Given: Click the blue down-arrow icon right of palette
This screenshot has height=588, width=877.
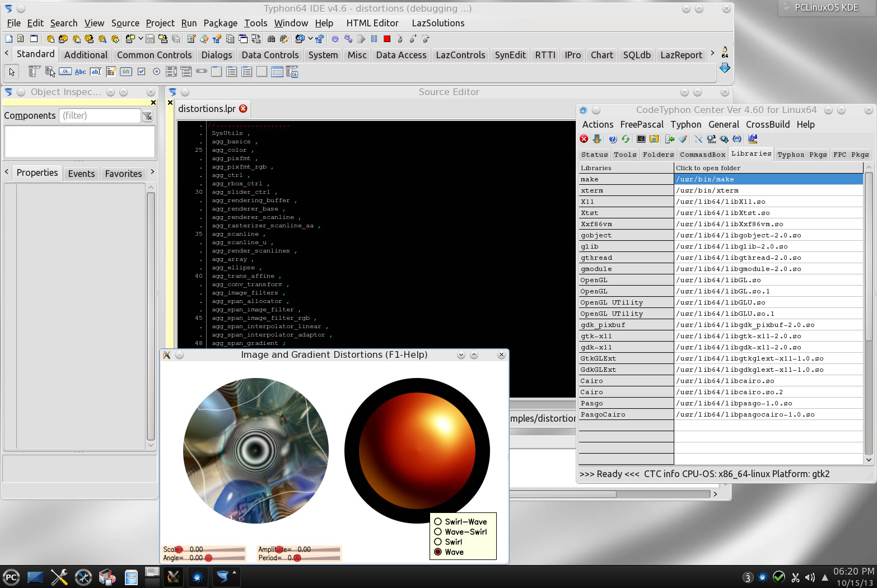Looking at the screenshot, I should point(725,68).
